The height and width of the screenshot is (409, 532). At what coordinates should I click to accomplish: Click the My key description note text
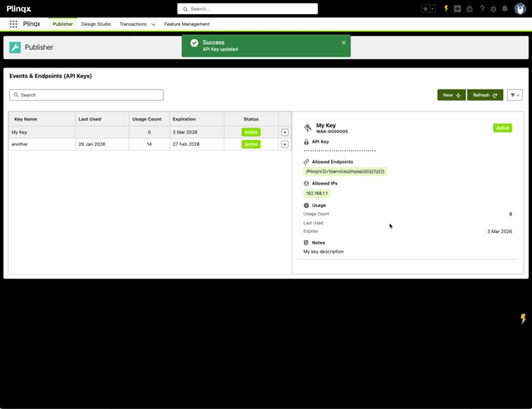[323, 251]
